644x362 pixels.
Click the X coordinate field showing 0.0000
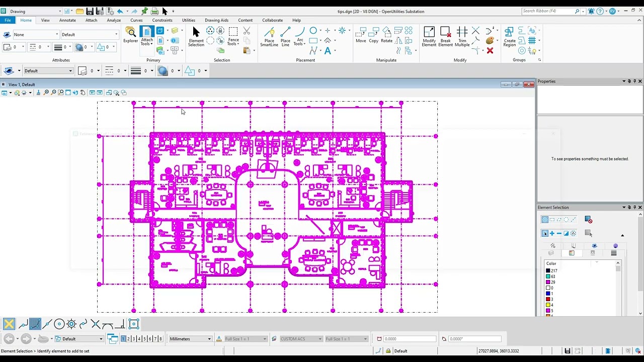(409, 339)
